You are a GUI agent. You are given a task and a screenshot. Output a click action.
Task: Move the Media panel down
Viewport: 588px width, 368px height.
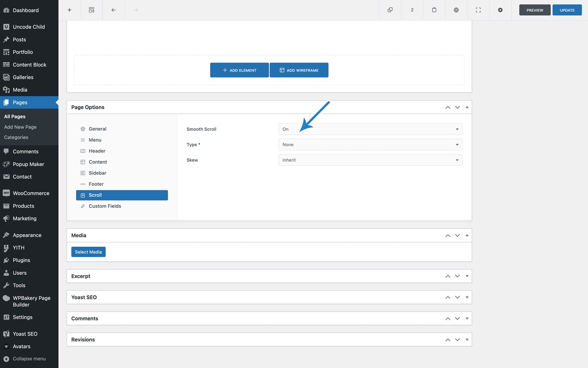(x=457, y=235)
